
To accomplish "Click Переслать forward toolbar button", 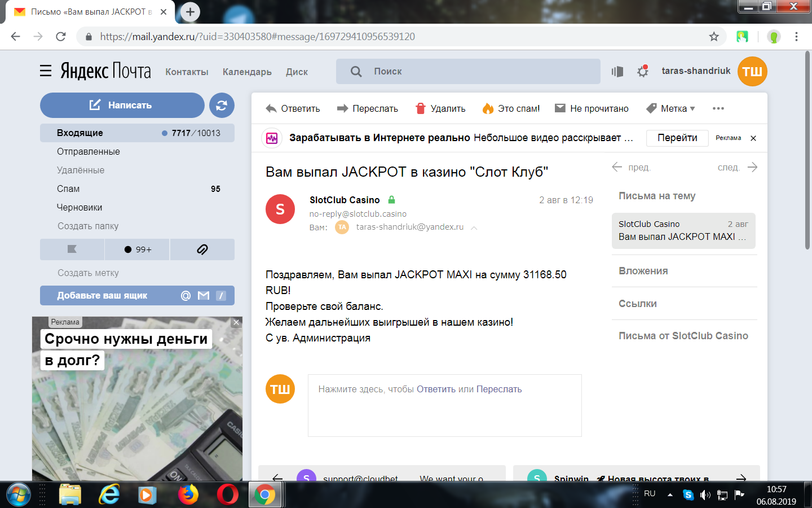I will pyautogui.click(x=367, y=108).
